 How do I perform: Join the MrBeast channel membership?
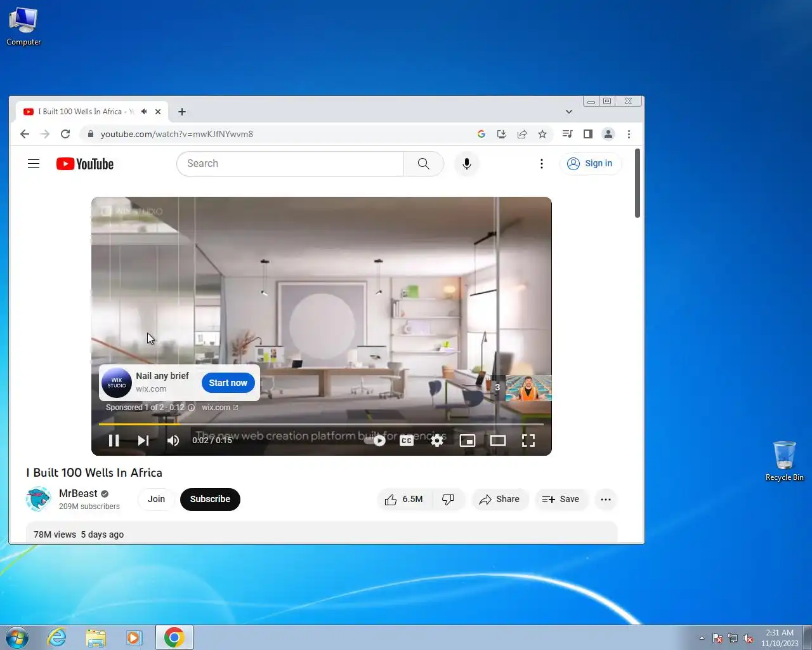click(157, 500)
